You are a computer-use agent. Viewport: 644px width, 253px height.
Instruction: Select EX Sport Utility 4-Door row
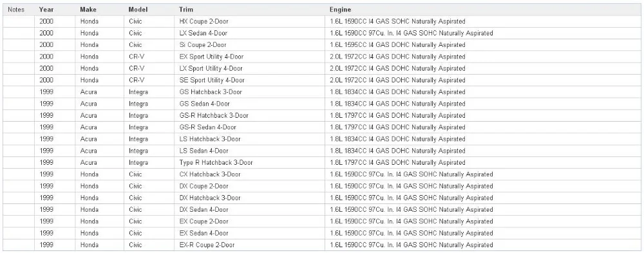point(322,57)
